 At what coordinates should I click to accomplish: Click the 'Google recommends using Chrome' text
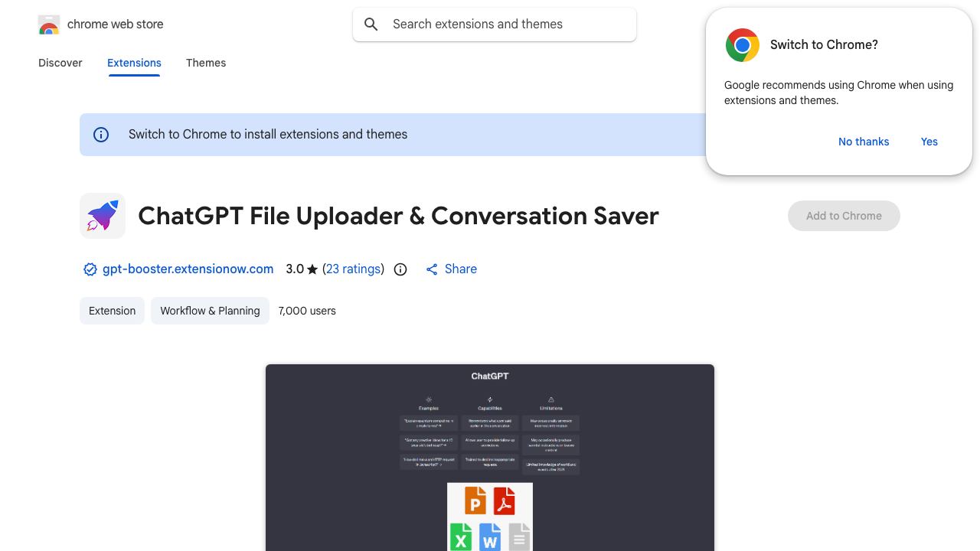(838, 93)
